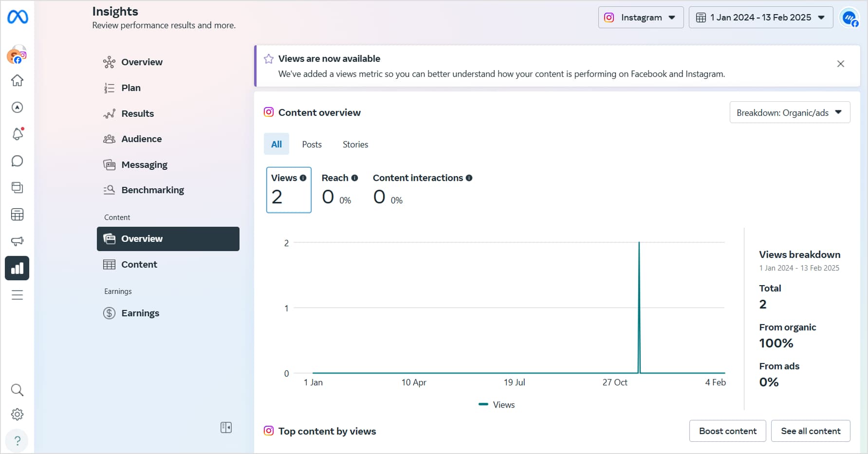Collapse the sidebar panel toggle icon
This screenshot has height=454, width=868.
(226, 427)
